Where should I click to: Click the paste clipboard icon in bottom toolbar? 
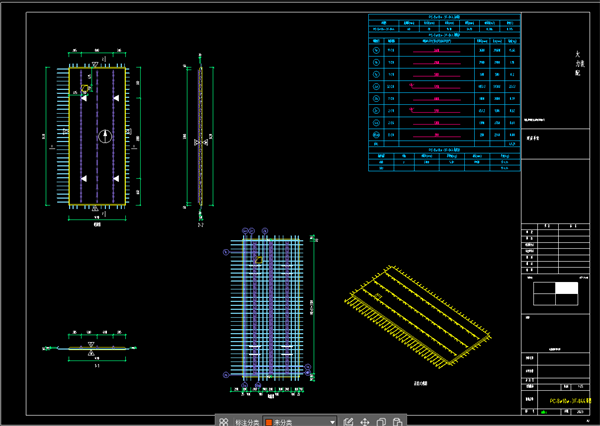pyautogui.click(x=398, y=422)
